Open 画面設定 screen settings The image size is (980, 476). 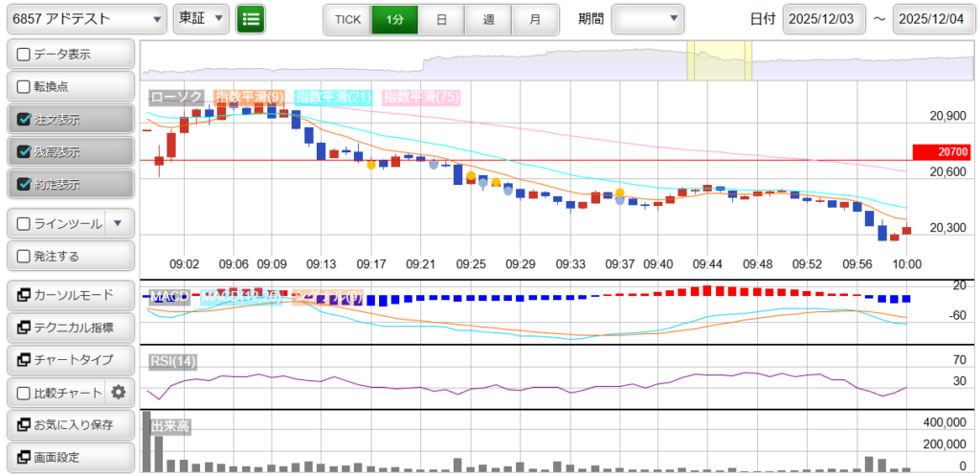(70, 457)
